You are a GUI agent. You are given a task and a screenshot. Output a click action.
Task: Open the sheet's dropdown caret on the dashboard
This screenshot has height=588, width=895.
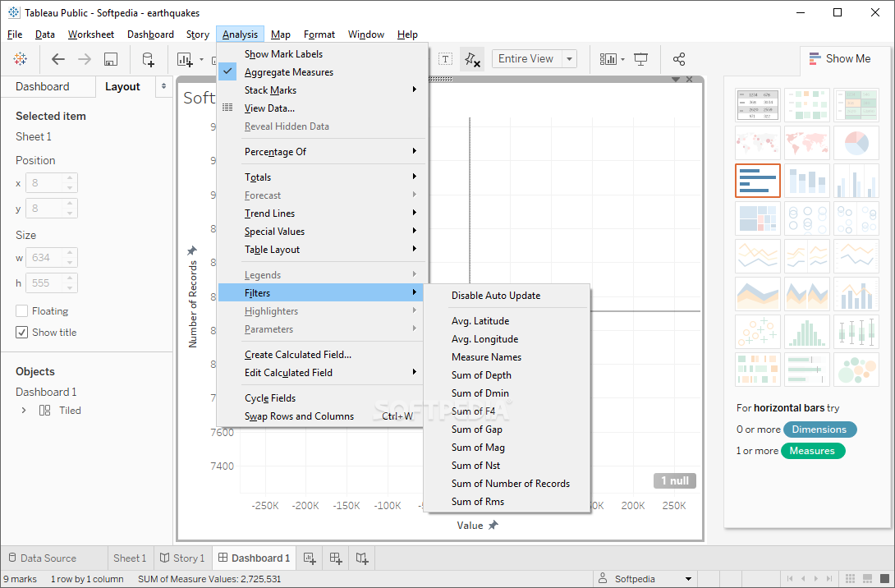pos(676,80)
